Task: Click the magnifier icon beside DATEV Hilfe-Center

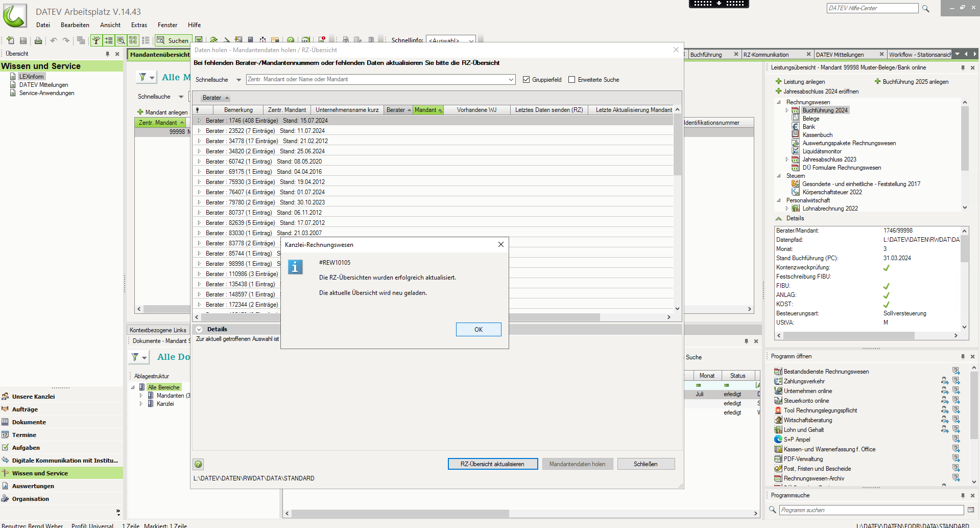Action: [x=925, y=9]
